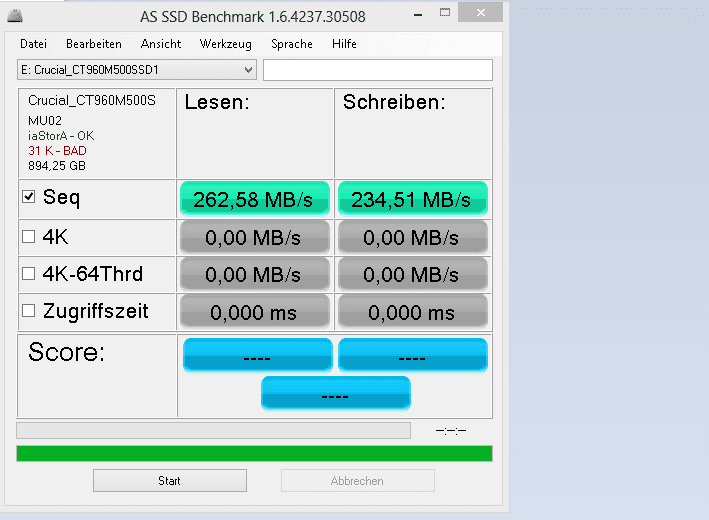This screenshot has height=520, width=709.
Task: Uncheck the Seq benchmark checkbox
Action: click(x=28, y=197)
